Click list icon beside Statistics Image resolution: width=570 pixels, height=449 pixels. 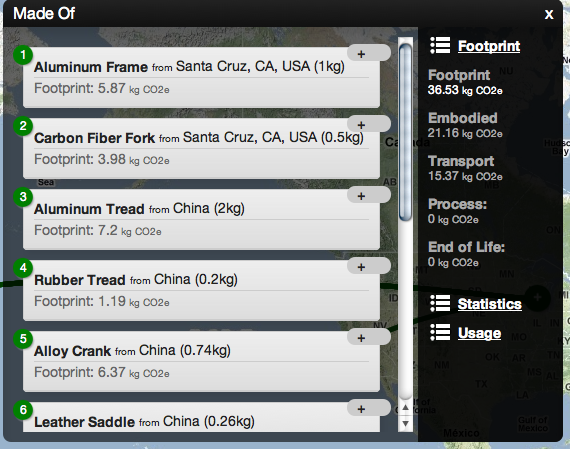pos(440,303)
